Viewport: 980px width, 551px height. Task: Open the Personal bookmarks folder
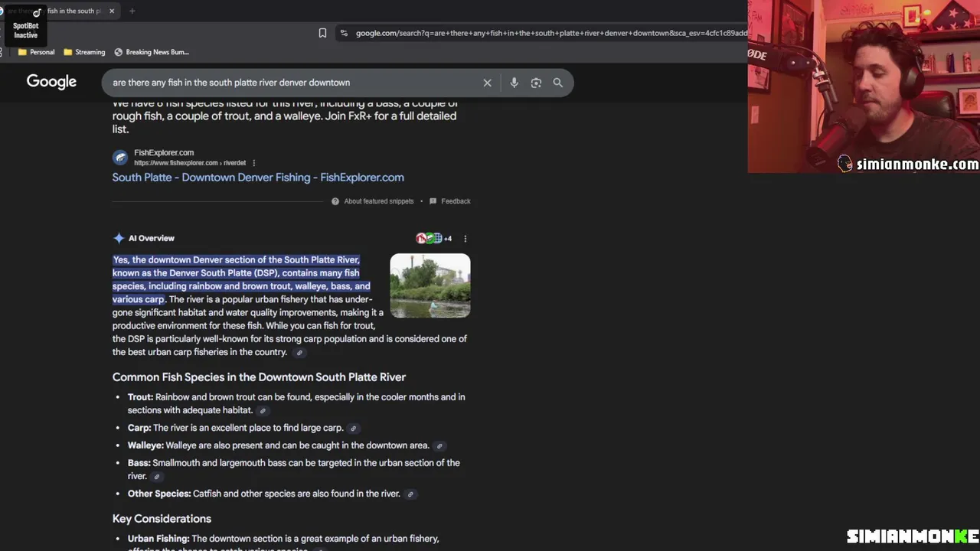click(36, 52)
